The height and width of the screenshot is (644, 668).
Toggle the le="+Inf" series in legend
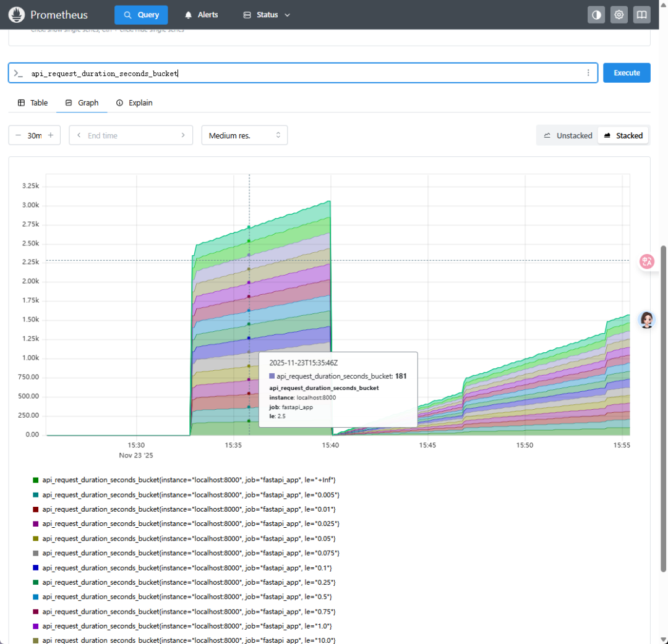tap(184, 480)
